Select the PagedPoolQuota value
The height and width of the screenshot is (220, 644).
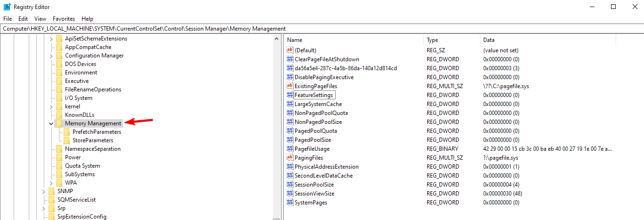click(x=316, y=131)
